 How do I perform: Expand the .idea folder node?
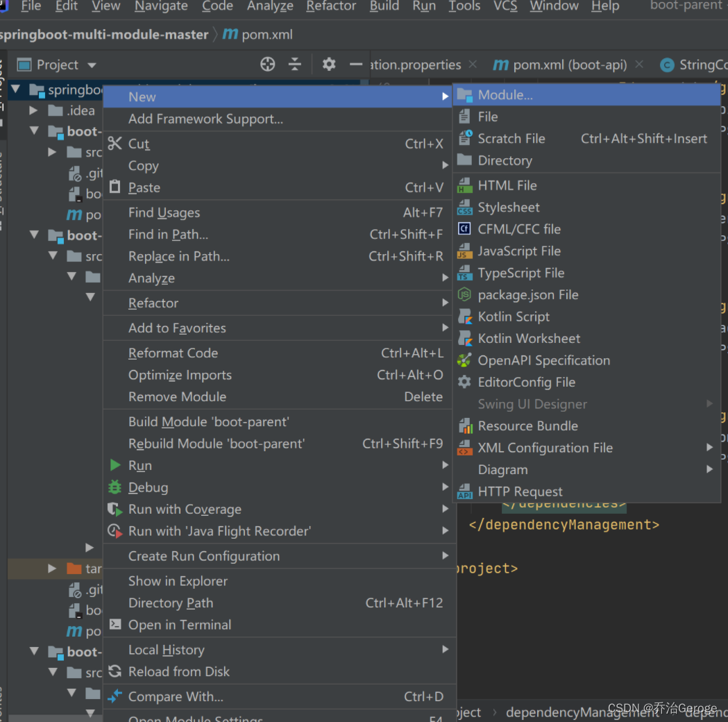[33, 110]
